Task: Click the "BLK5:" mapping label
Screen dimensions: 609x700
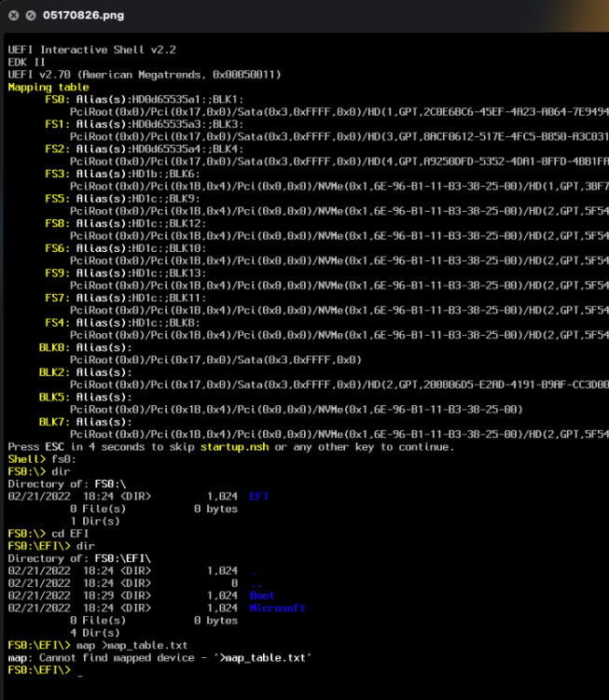Action: [x=54, y=397]
